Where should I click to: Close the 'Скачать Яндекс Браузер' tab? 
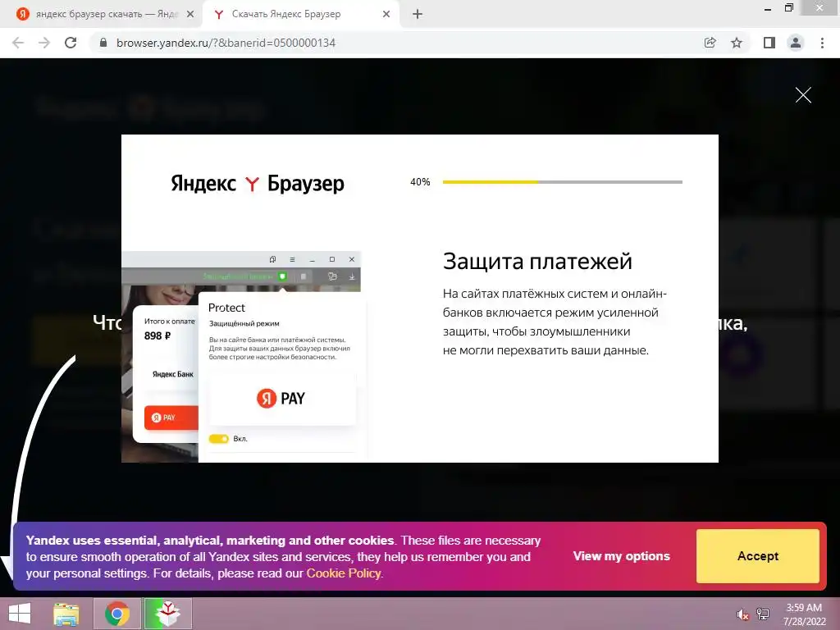point(386,15)
